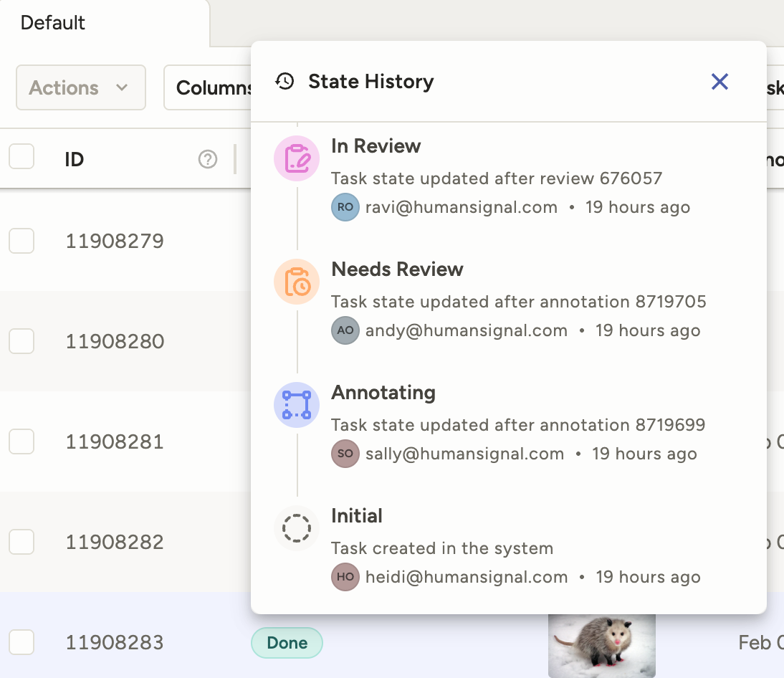Image resolution: width=784 pixels, height=678 pixels.
Task: Switch to the Default tab
Action: [52, 22]
